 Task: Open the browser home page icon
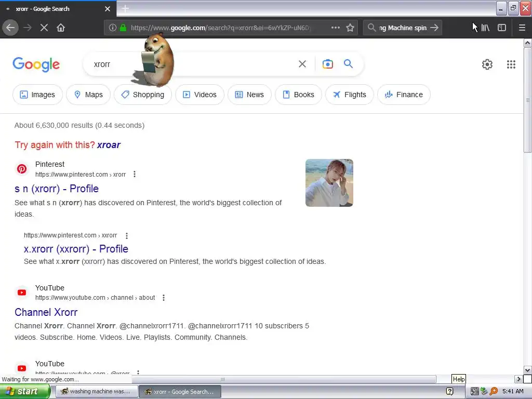(x=61, y=28)
